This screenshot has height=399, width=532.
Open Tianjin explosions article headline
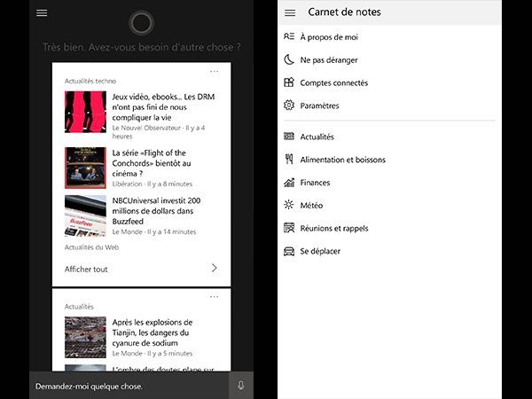pyautogui.click(x=153, y=332)
